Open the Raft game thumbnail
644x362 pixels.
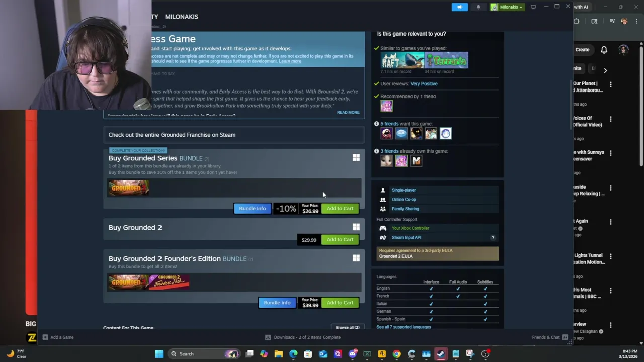point(403,60)
